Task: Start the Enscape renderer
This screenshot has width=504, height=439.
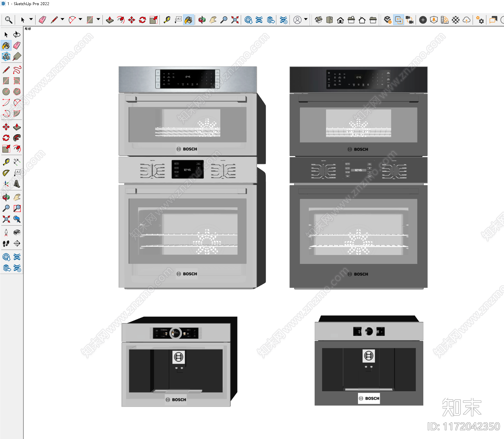Action: [x=388, y=20]
